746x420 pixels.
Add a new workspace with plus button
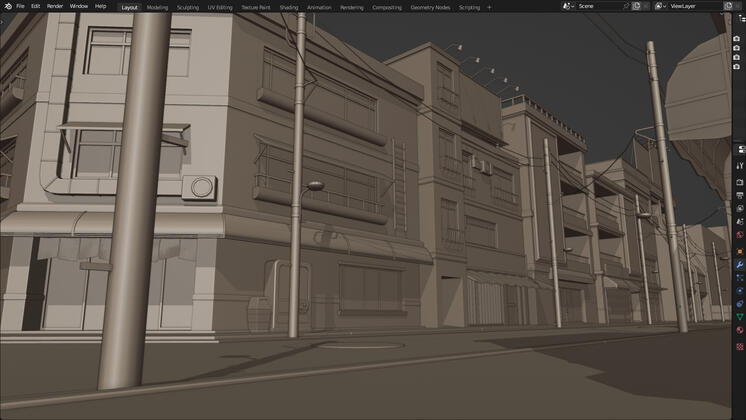coord(490,8)
